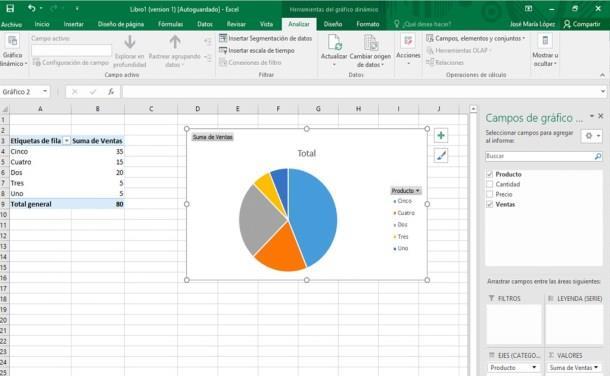Open the field list gear tools dropdown
The image size is (610, 376).
592,136
